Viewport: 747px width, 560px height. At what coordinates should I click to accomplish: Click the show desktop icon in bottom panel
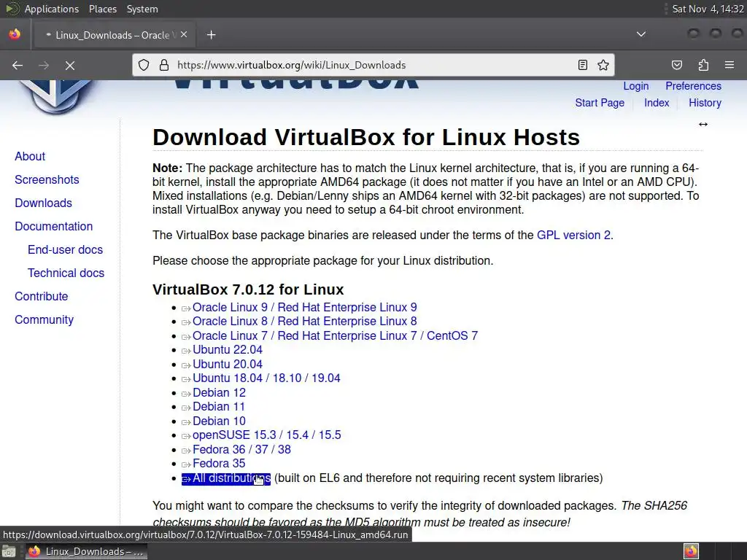coord(9,551)
